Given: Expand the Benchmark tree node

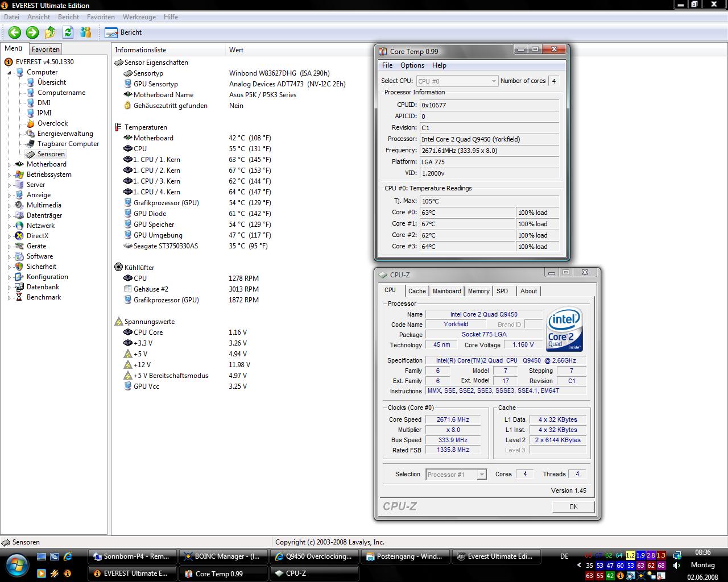Looking at the screenshot, I should tap(9, 298).
